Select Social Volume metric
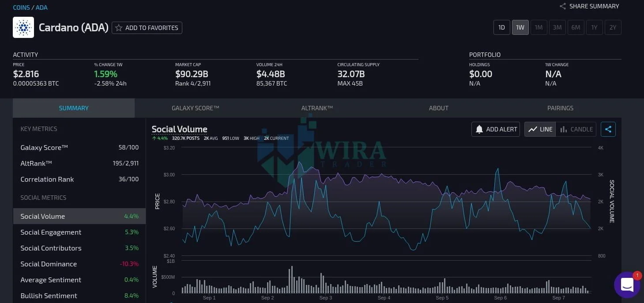644x303 pixels. (x=79, y=216)
